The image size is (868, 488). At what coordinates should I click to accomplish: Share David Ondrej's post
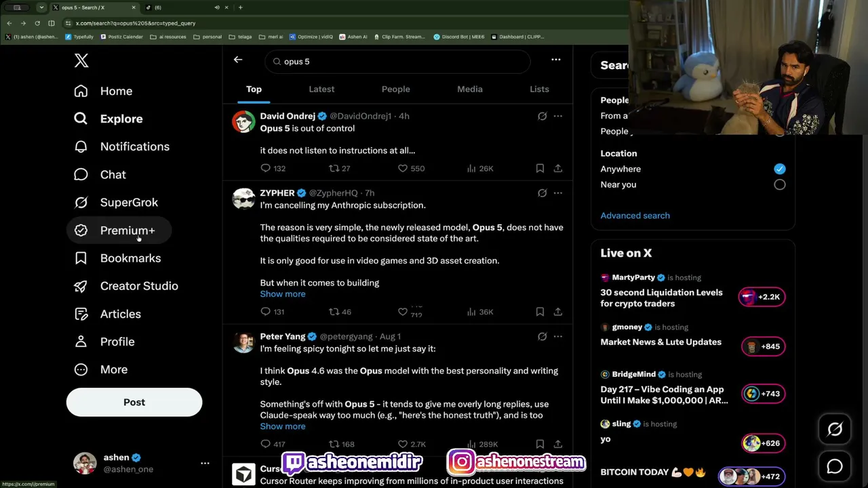coord(558,168)
